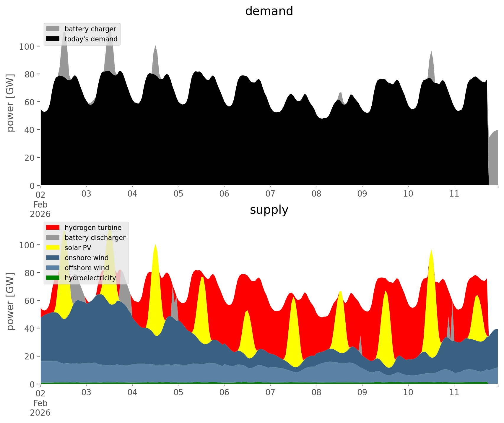504x423 pixels.
Task: Click the 05 date tick on demand chart
Action: (x=178, y=194)
